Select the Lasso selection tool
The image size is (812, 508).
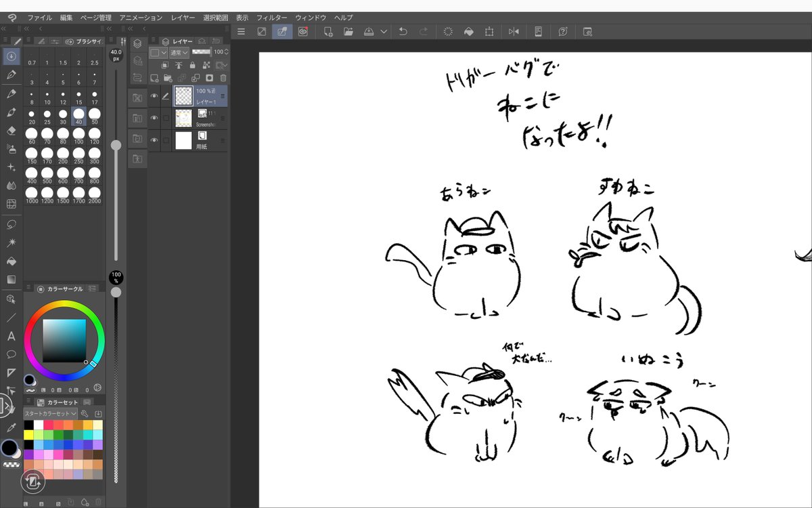coord(12,224)
